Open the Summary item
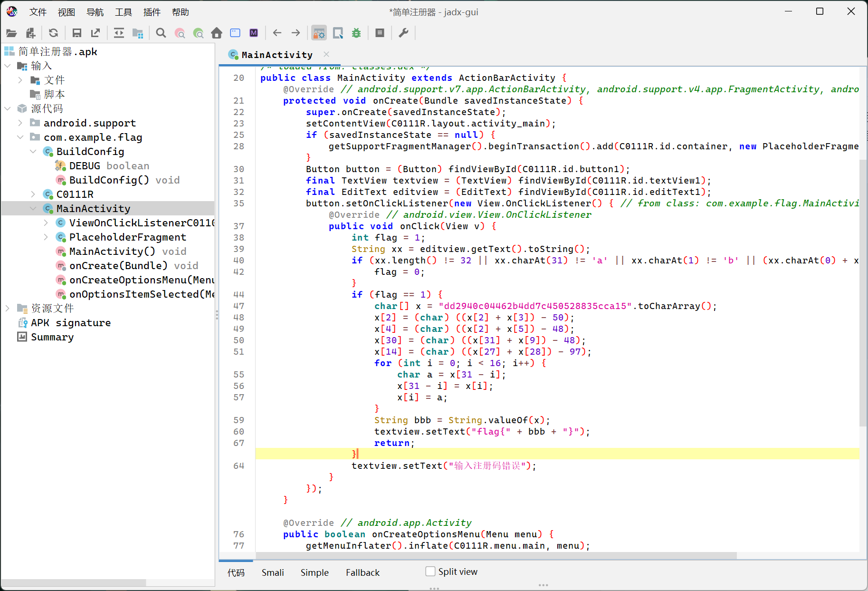This screenshot has height=591, width=868. 46,337
